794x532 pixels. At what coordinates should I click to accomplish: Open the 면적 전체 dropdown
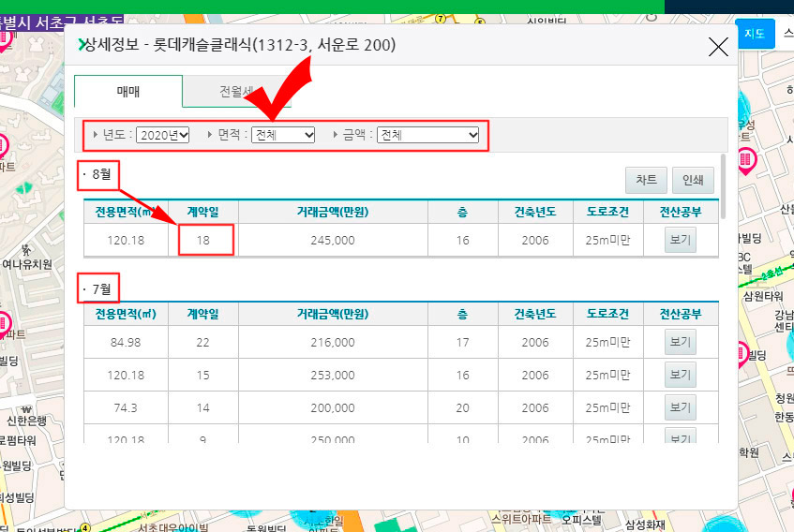[283, 135]
